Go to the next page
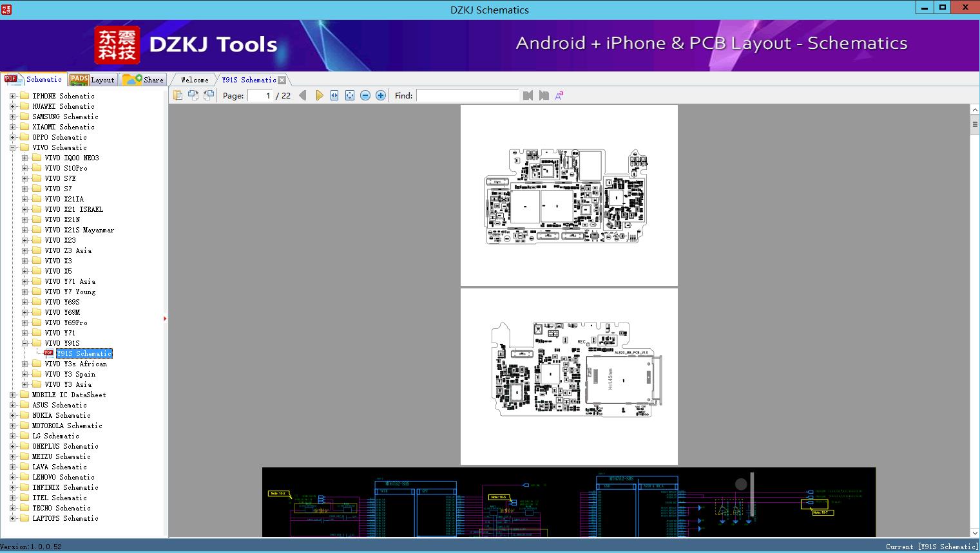 pos(319,95)
